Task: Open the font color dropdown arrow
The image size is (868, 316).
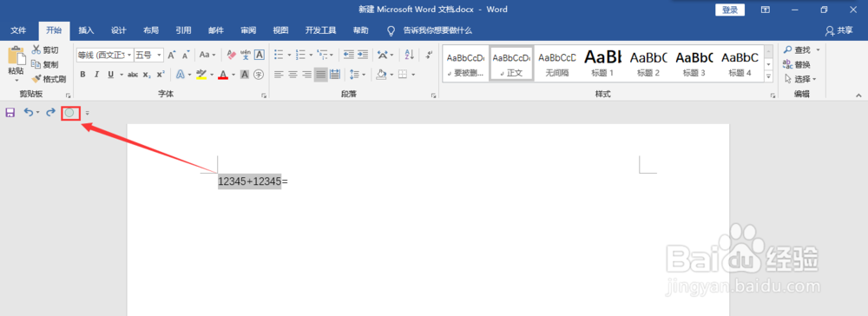Action: point(233,74)
